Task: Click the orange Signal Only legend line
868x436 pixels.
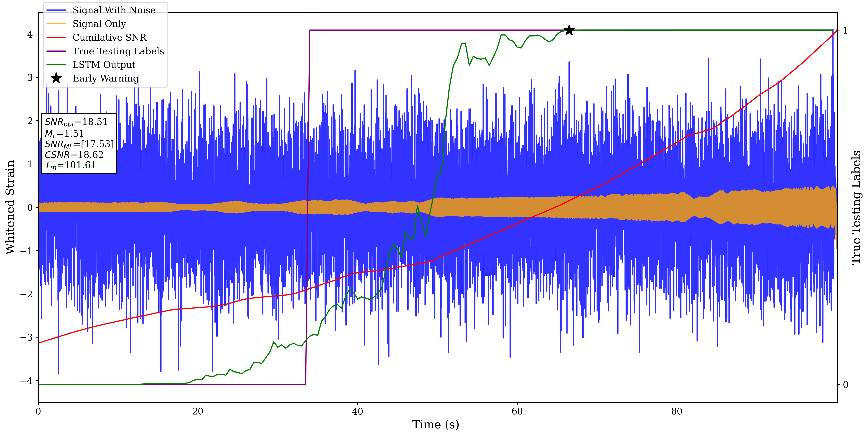Action: (x=56, y=24)
